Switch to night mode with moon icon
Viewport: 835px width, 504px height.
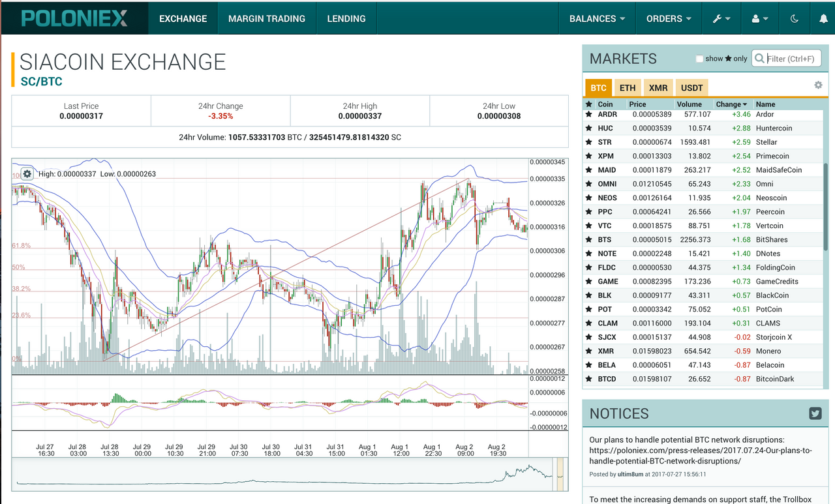click(794, 19)
